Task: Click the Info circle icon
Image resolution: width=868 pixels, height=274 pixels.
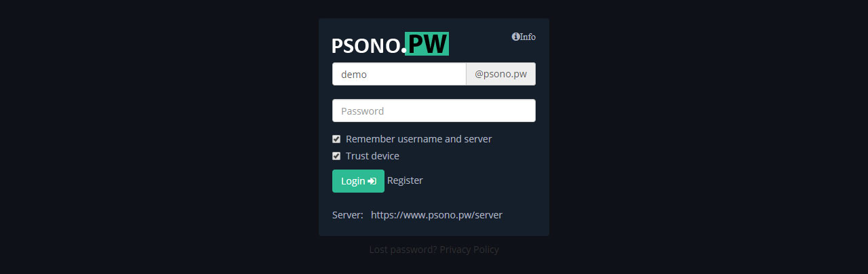Action: [x=515, y=37]
